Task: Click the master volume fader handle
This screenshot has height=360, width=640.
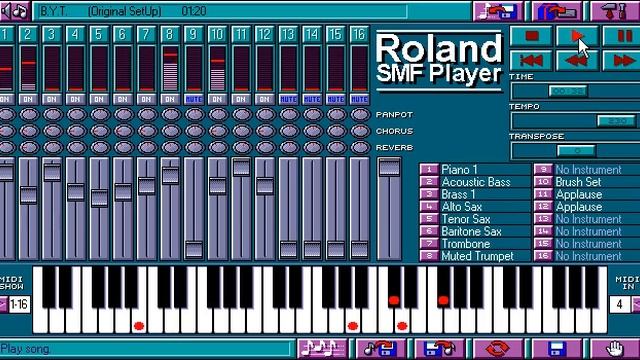Action: coord(389,167)
